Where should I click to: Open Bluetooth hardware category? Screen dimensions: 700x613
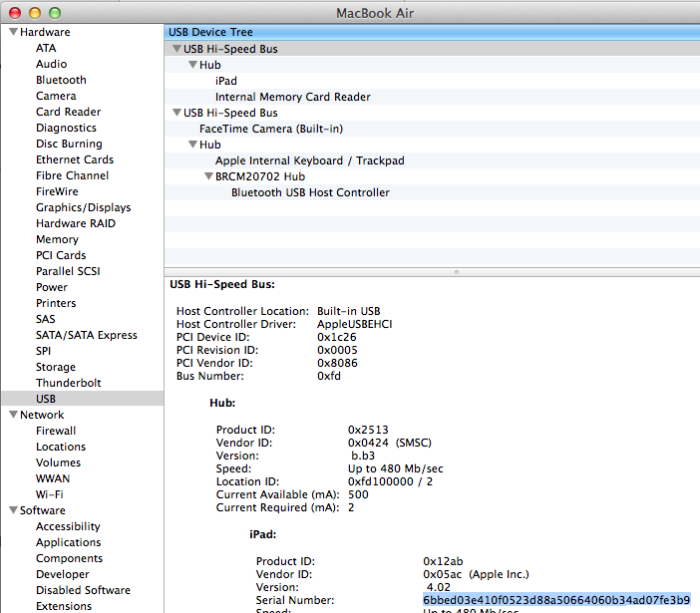[x=61, y=80]
